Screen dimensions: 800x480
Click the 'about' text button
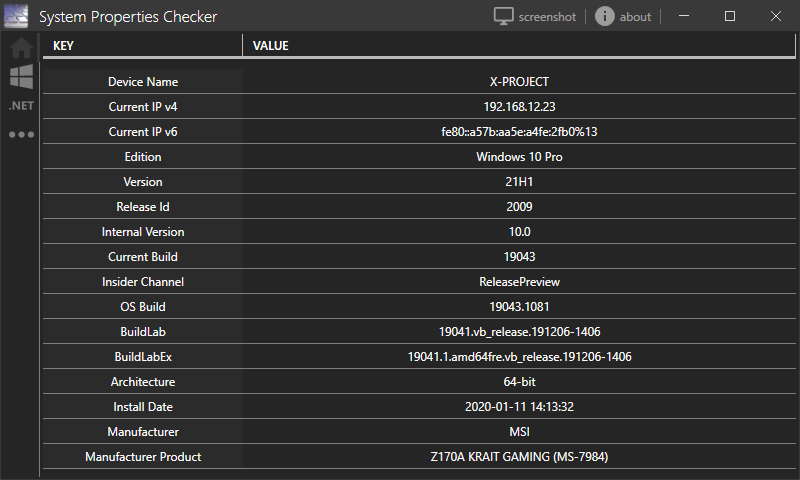pyautogui.click(x=635, y=17)
